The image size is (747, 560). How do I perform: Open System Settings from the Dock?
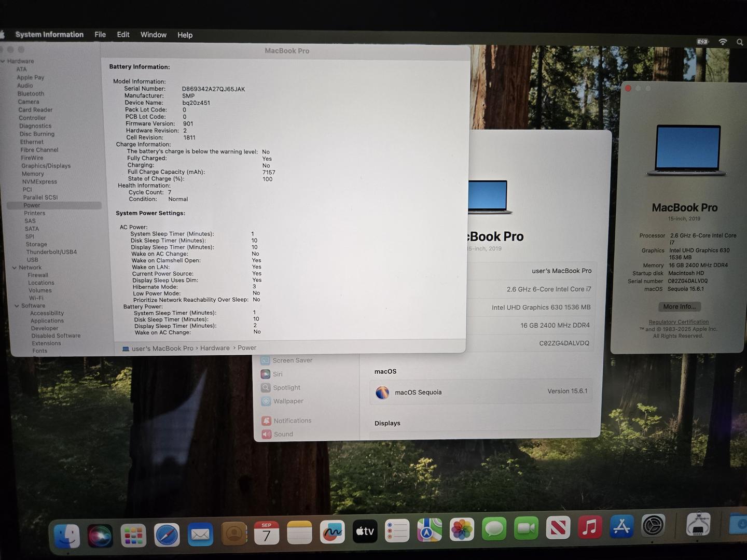pyautogui.click(x=654, y=526)
